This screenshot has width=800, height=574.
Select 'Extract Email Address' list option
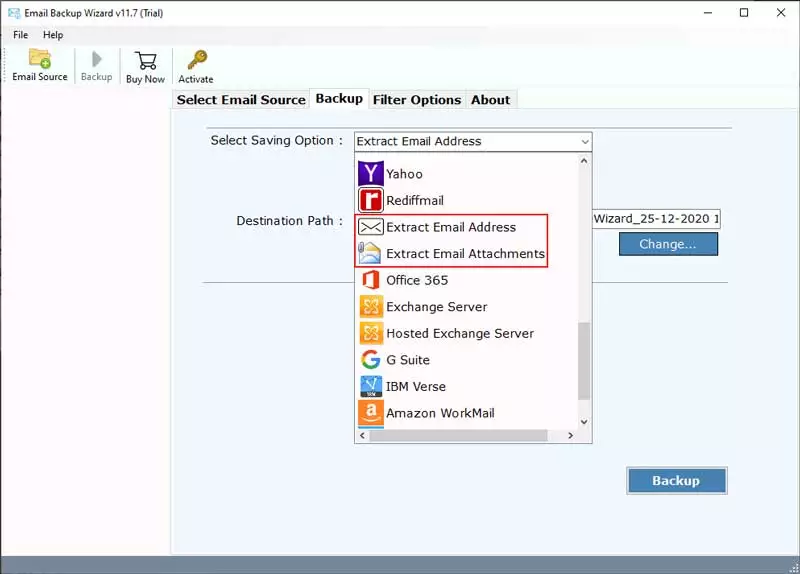[x=451, y=227]
